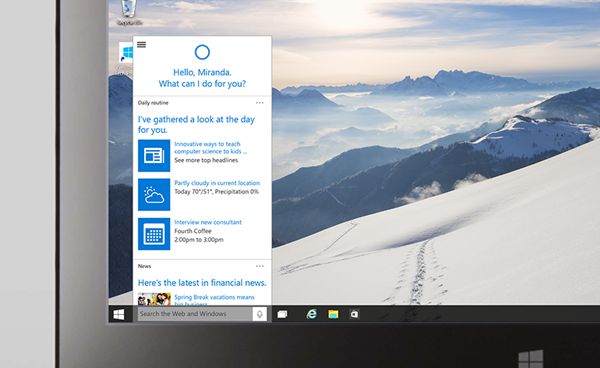This screenshot has width=600, height=368.
Task: Click See more top headlines
Action: point(206,160)
